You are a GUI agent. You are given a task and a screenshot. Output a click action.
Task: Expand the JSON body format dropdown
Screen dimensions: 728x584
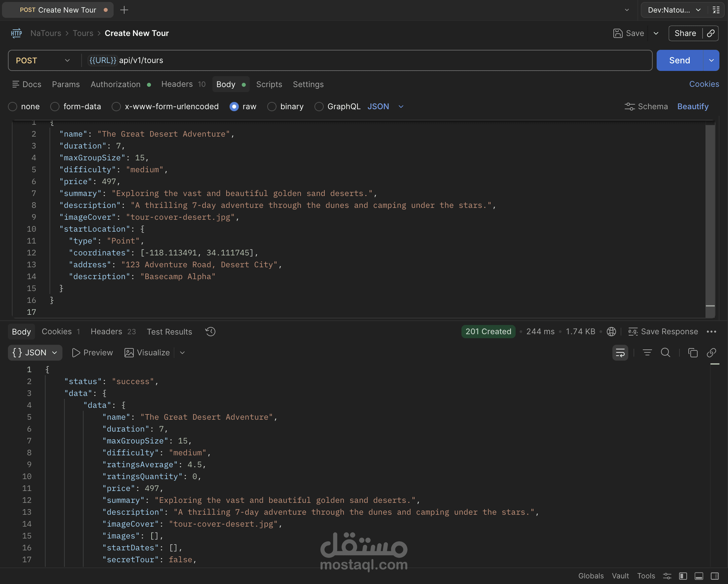click(x=401, y=107)
